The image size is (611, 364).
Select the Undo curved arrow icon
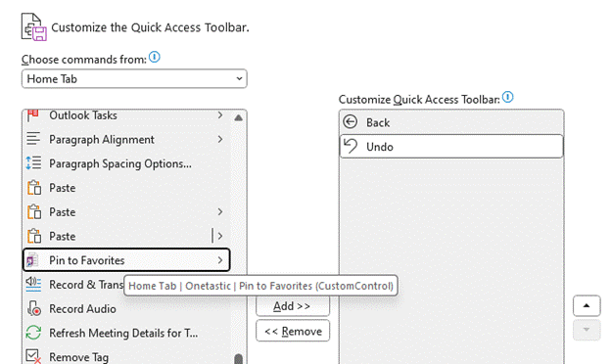tap(351, 147)
